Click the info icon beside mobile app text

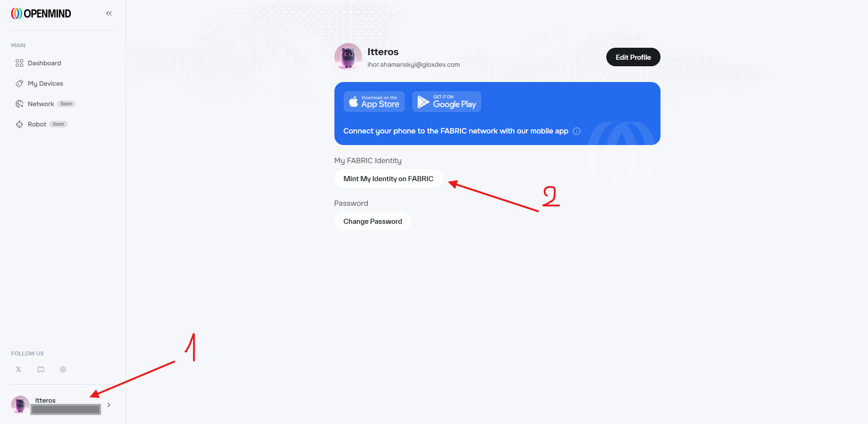click(577, 131)
